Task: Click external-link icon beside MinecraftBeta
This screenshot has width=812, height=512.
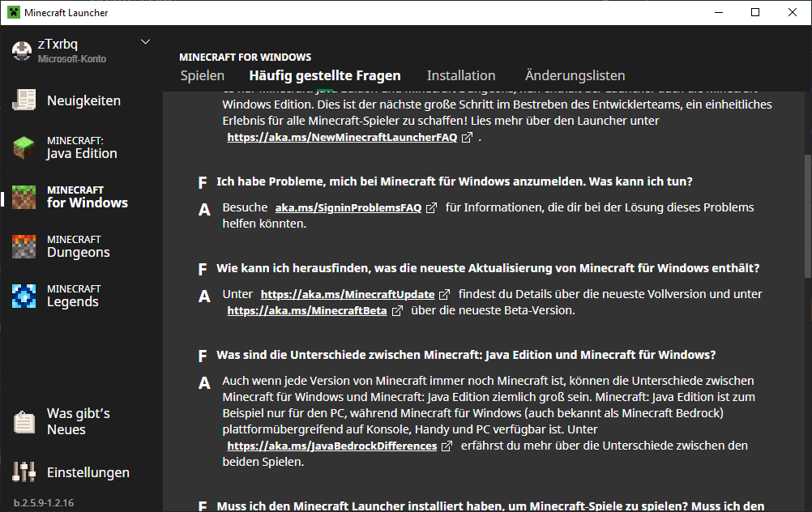Action: pos(396,310)
